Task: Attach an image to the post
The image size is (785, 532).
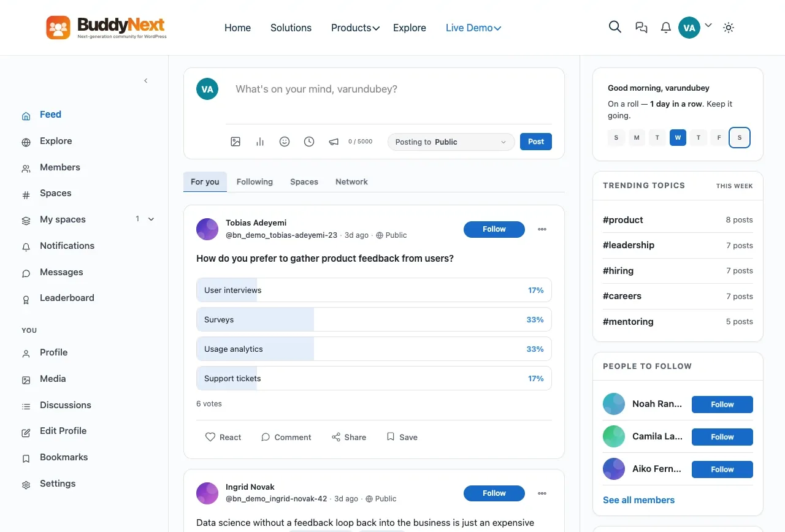Action: point(235,142)
